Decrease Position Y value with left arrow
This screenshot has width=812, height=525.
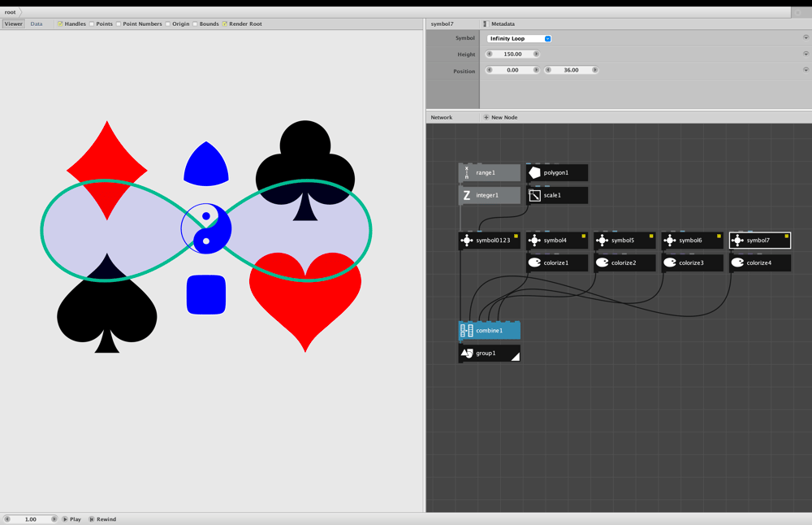coord(548,70)
